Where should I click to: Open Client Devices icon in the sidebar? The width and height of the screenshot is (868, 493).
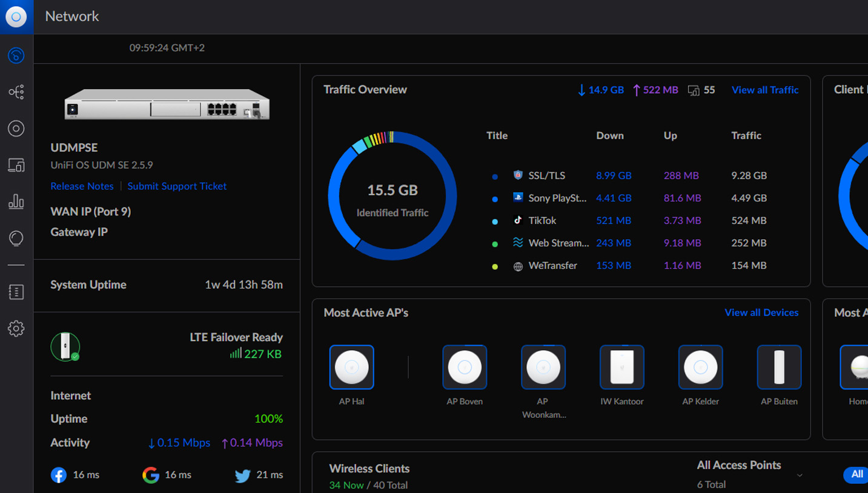click(16, 165)
